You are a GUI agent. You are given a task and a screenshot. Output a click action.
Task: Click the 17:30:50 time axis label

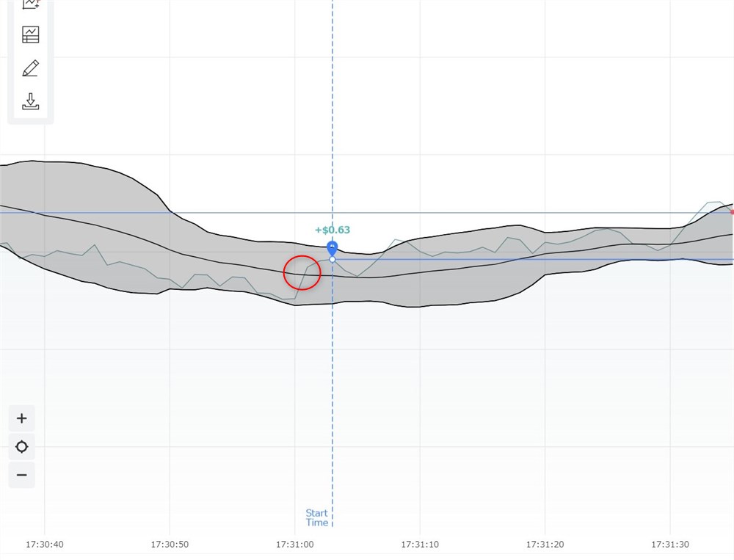[170, 545]
